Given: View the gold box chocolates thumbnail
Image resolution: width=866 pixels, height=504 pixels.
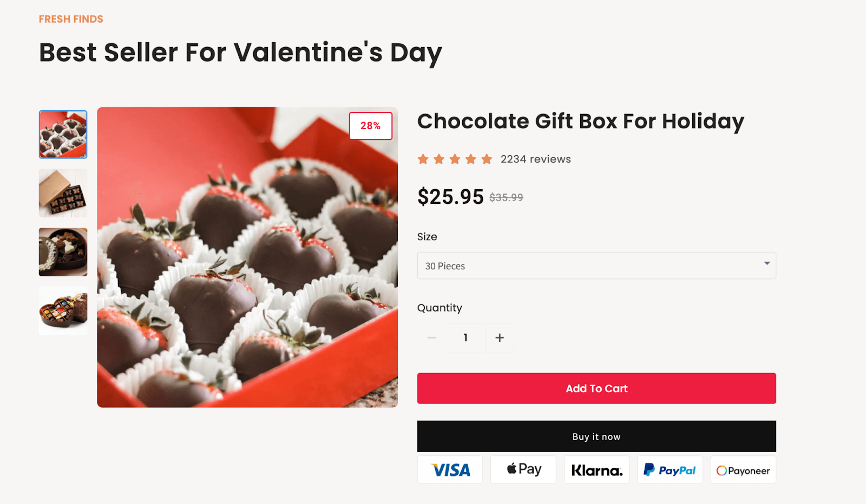Looking at the screenshot, I should [x=63, y=193].
